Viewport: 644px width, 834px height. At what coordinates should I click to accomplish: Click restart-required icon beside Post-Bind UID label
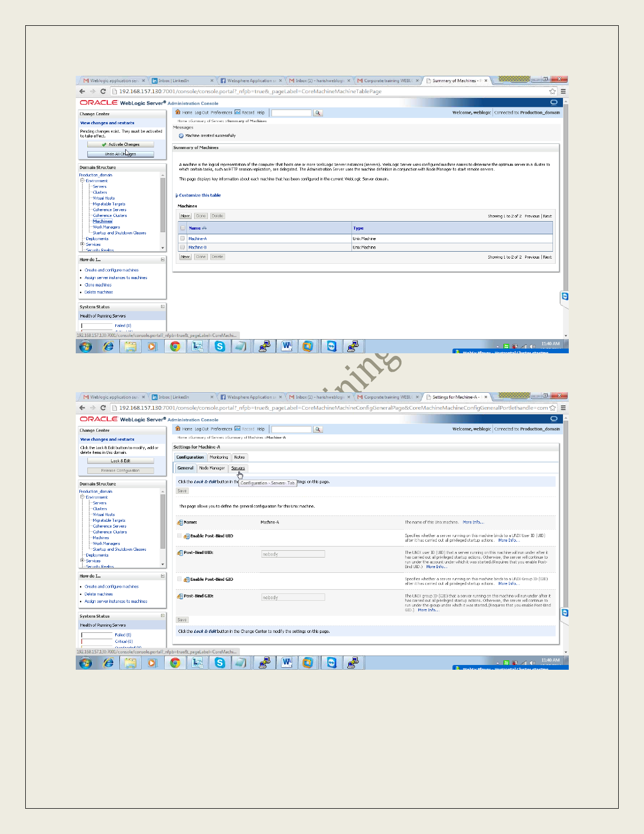point(180,553)
